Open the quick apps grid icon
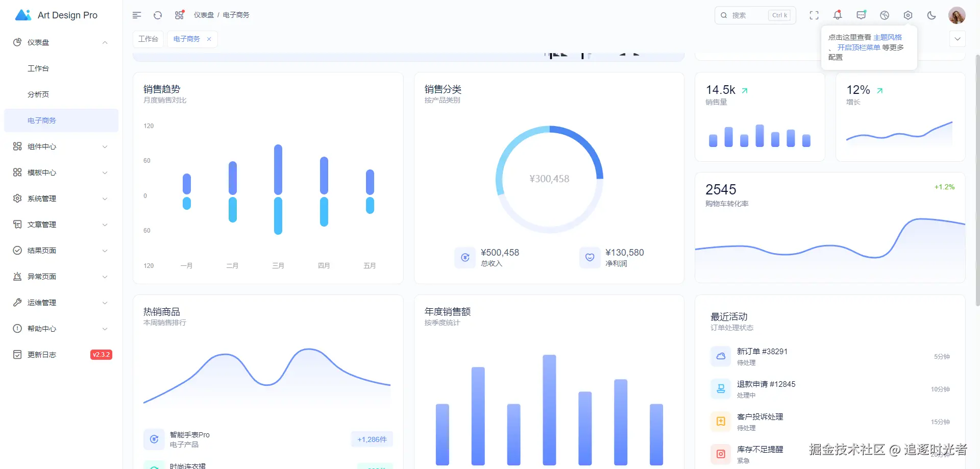This screenshot has width=980, height=469. (x=179, y=15)
